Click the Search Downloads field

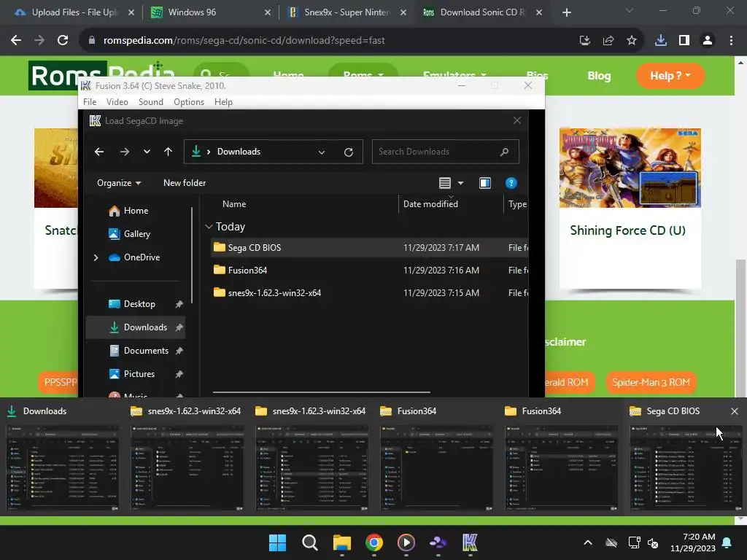pyautogui.click(x=445, y=152)
